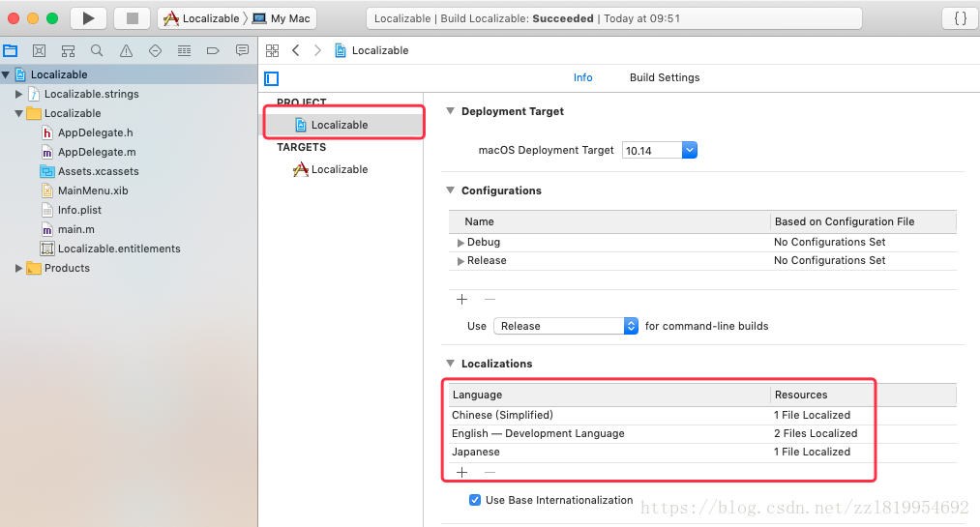Go forward in editor history
The image size is (980, 527).
317,50
